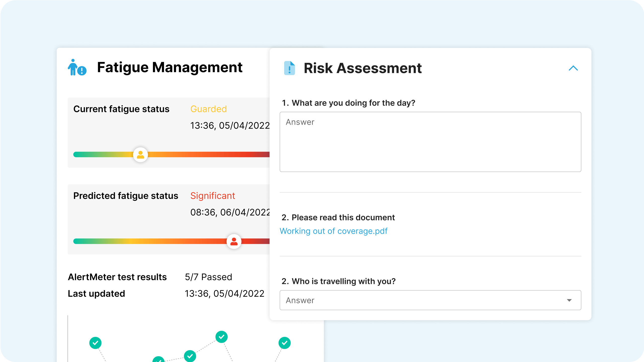Viewport: 644px width, 362px height.
Task: Click the 5/7 Passed test result
Action: pyautogui.click(x=208, y=277)
